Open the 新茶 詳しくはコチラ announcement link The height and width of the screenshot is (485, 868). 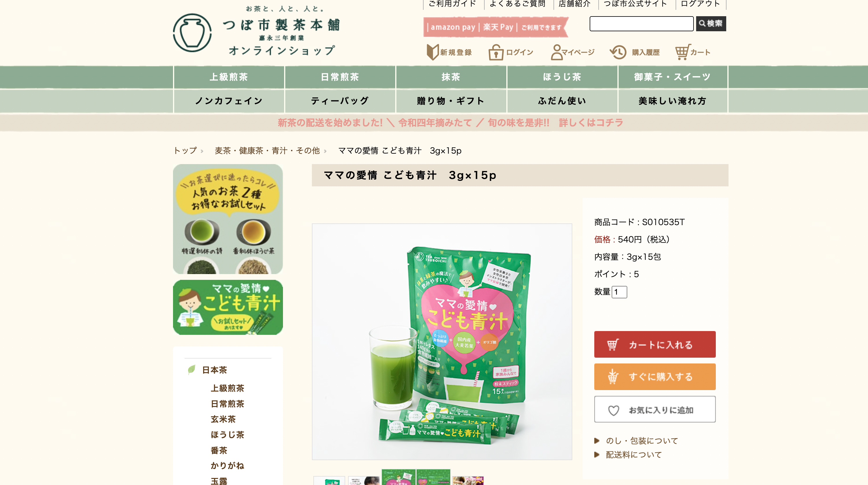591,123
